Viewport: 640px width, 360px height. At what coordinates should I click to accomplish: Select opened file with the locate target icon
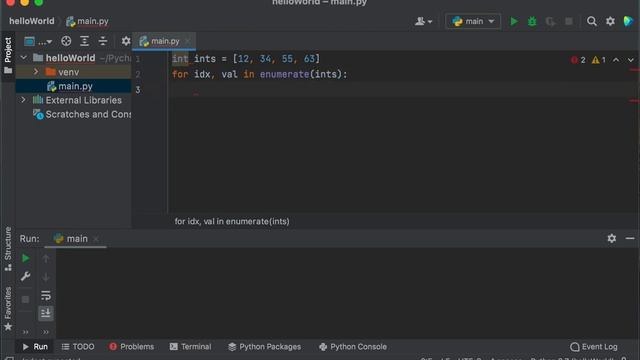click(x=66, y=41)
